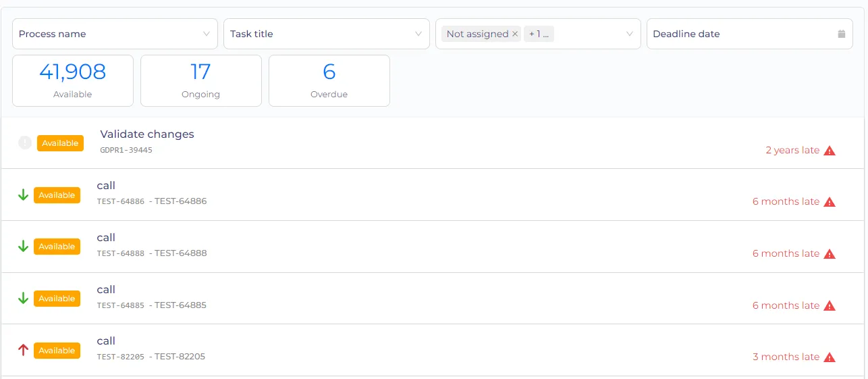
Task: Click the grey priority icon for Validate changes
Action: (25, 143)
